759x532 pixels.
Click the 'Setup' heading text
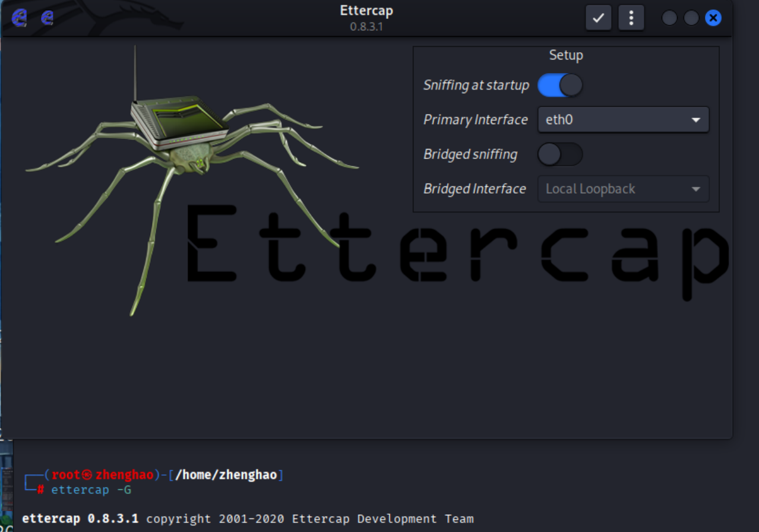point(566,55)
